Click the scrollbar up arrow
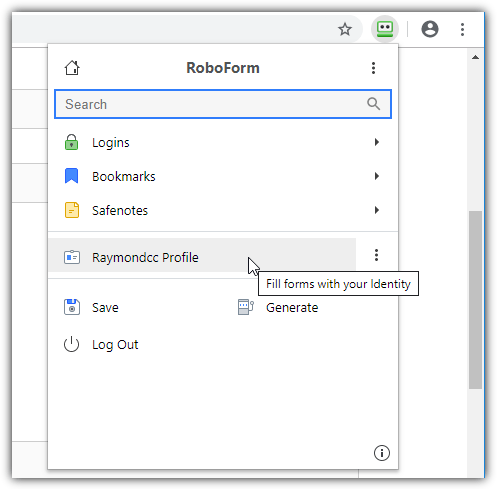497x489 pixels. pos(475,57)
